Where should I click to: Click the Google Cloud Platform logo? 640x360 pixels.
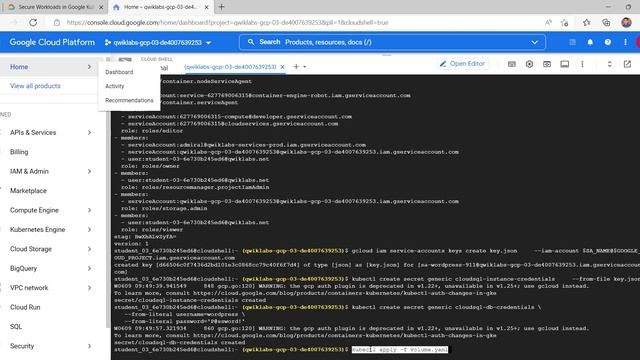point(52,42)
